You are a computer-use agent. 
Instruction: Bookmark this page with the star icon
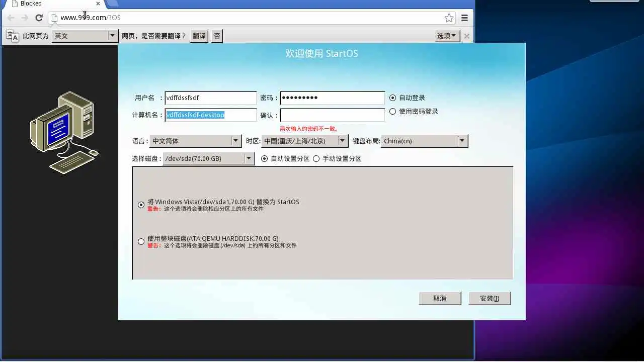449,18
